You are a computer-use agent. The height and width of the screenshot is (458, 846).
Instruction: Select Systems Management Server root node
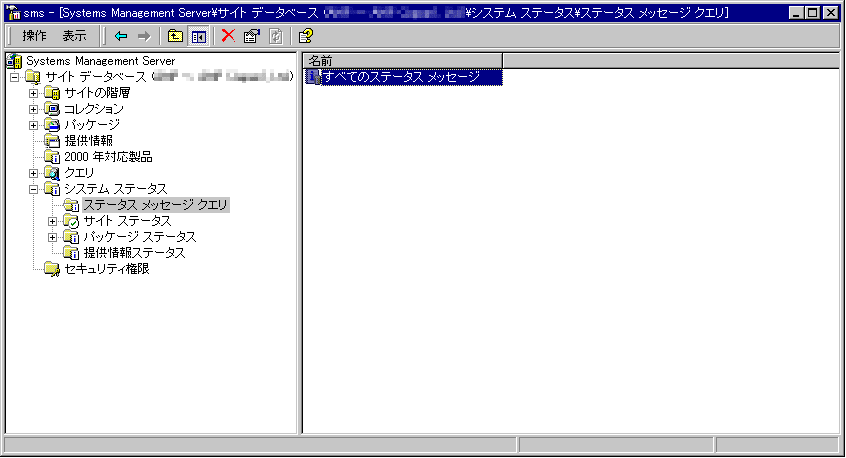pos(100,61)
